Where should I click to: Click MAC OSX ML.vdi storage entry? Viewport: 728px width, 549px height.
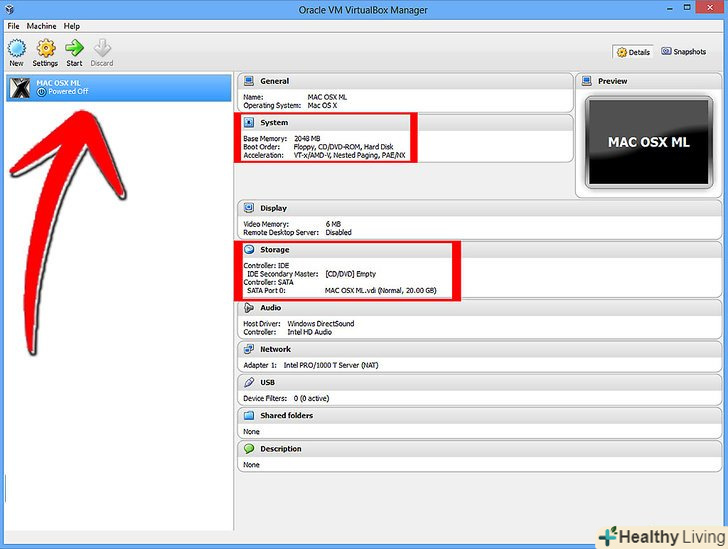click(x=380, y=291)
